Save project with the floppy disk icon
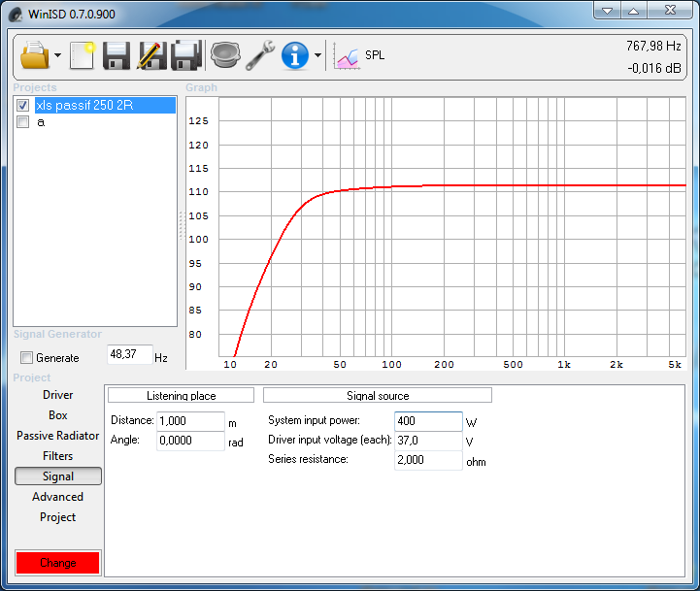Screen dimensions: 700x591 (117, 55)
